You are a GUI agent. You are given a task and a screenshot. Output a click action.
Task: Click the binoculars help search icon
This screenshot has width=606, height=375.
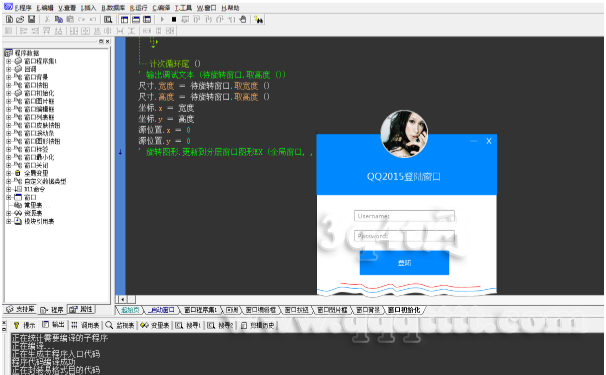(x=259, y=19)
